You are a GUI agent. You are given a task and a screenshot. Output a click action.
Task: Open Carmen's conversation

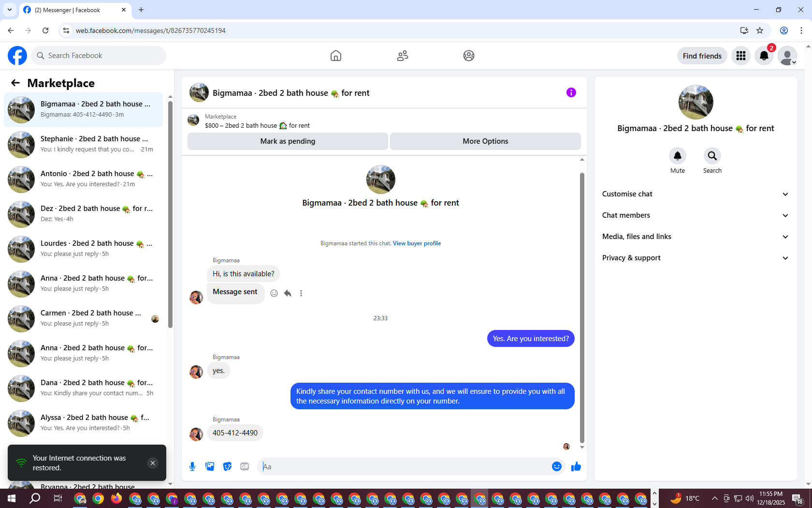click(x=83, y=319)
